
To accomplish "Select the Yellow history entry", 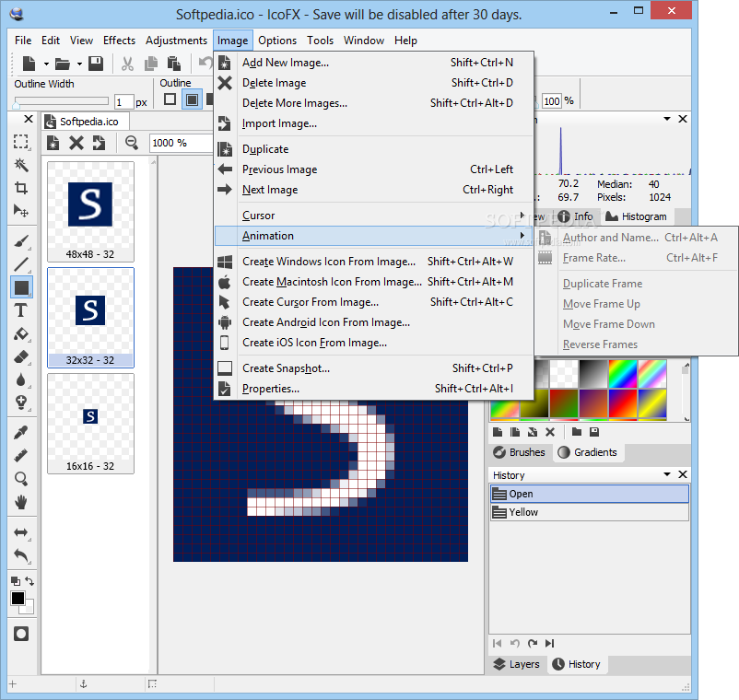I will pyautogui.click(x=589, y=512).
